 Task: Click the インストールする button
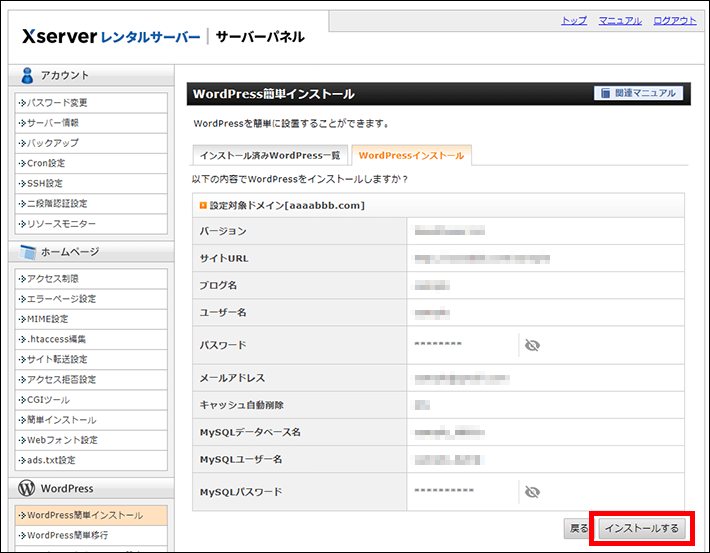pyautogui.click(x=642, y=528)
